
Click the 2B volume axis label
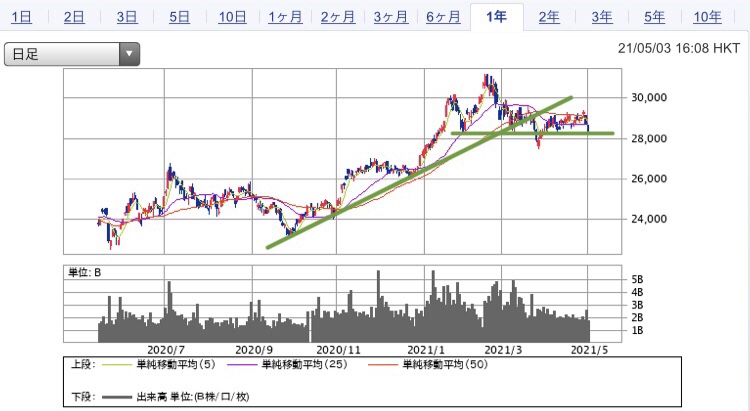coord(637,317)
